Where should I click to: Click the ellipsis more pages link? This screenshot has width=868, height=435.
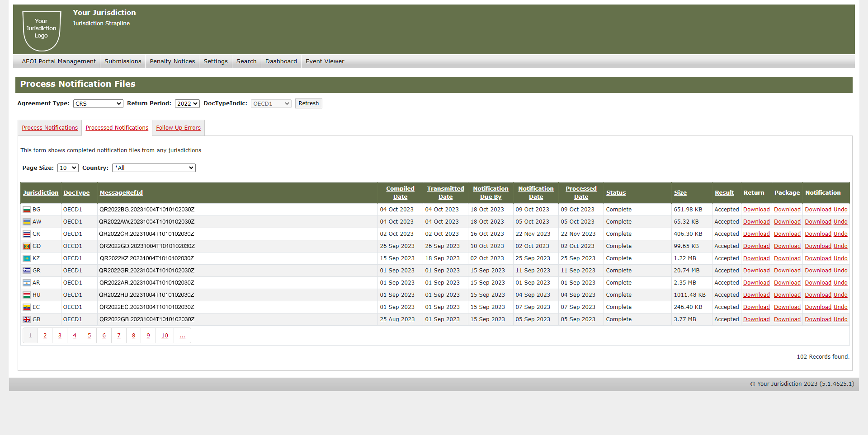click(182, 336)
